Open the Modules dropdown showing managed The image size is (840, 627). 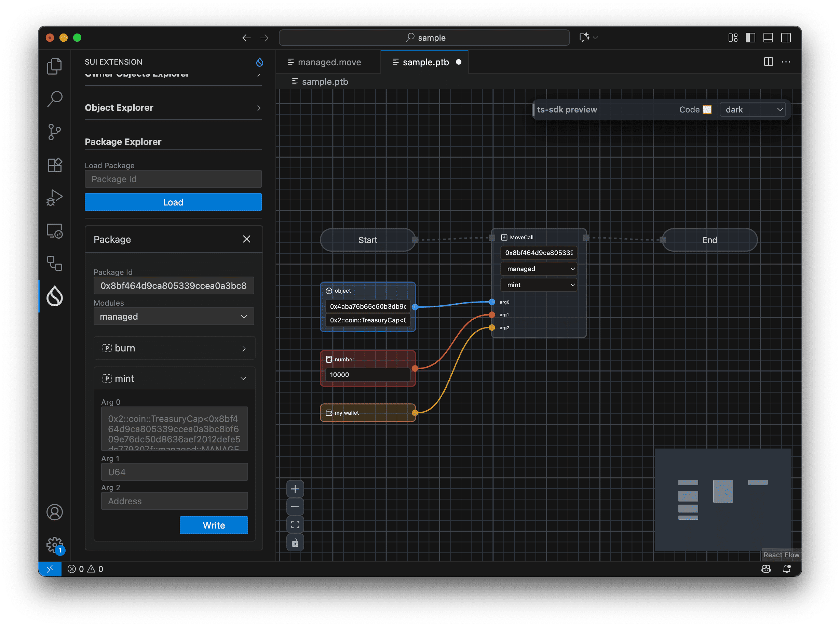click(x=173, y=316)
